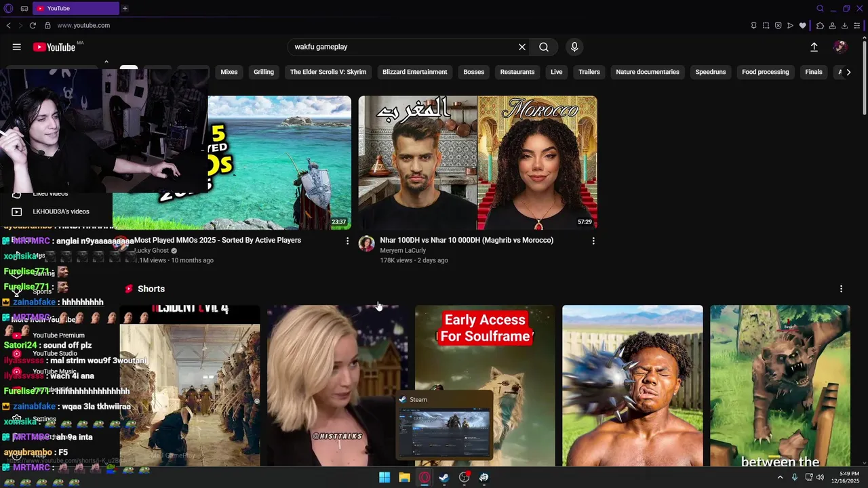Open the YouTube account avatar menu
This screenshot has height=488, width=868.
[840, 47]
